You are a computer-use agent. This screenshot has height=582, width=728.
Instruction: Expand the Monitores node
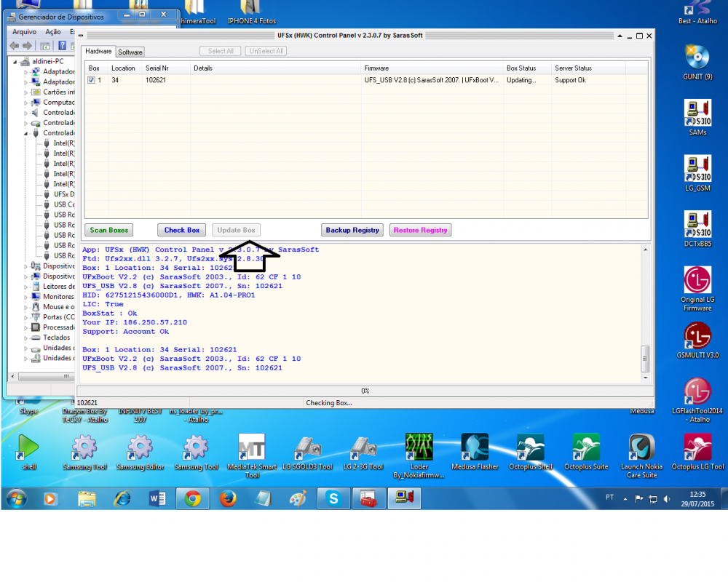click(x=26, y=297)
